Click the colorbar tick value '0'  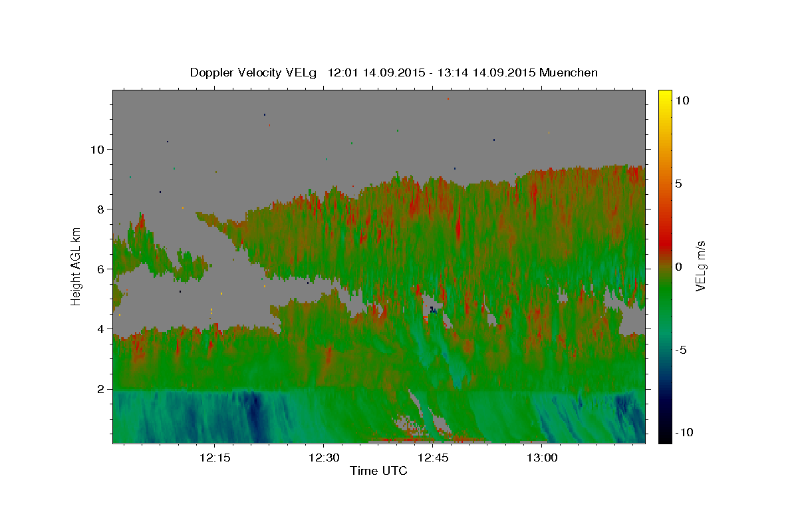[678, 266]
